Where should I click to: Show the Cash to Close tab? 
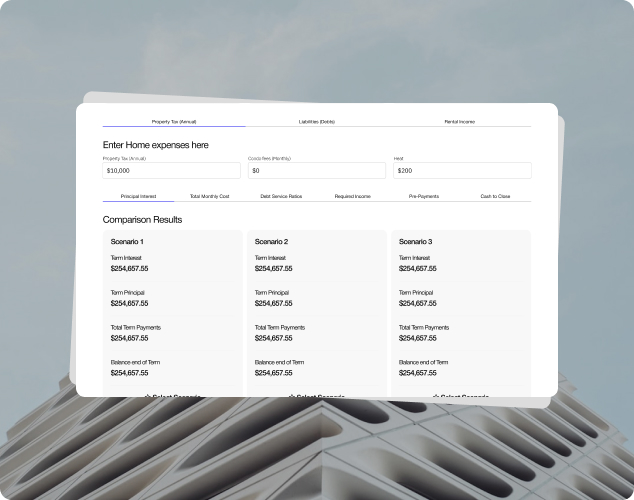(495, 196)
